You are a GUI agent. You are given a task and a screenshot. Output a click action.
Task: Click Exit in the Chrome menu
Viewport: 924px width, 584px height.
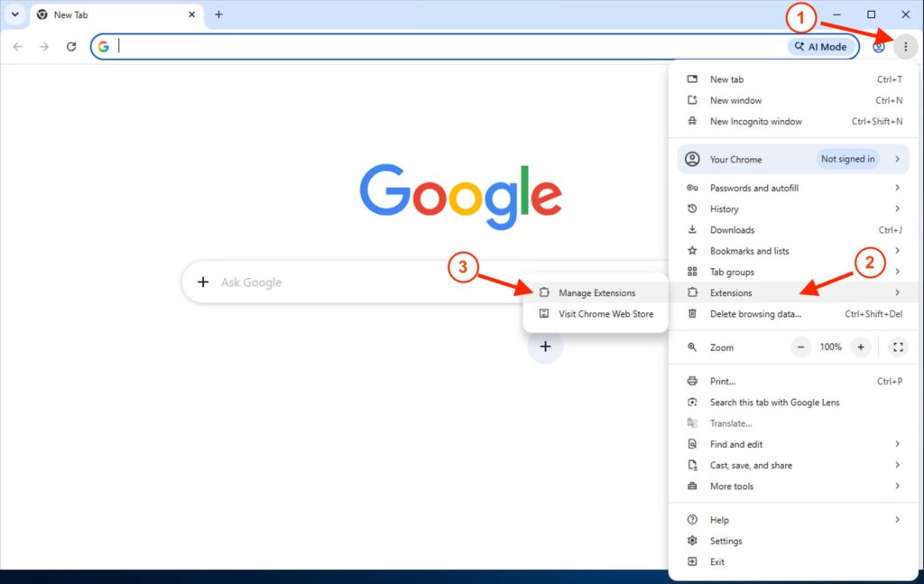click(794, 562)
